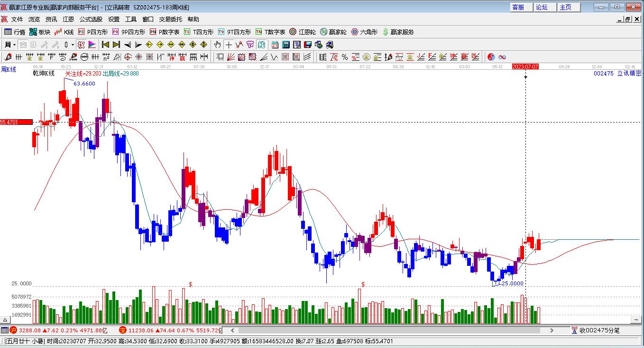Click 出局线=29.888 label
The width and height of the screenshot is (644, 348).
[120, 74]
